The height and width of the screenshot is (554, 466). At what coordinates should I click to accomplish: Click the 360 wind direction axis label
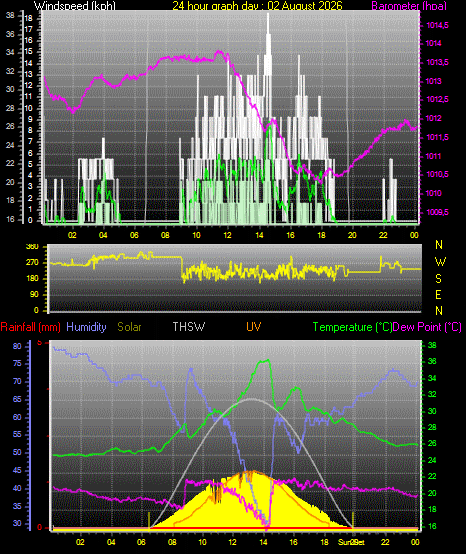click(32, 247)
